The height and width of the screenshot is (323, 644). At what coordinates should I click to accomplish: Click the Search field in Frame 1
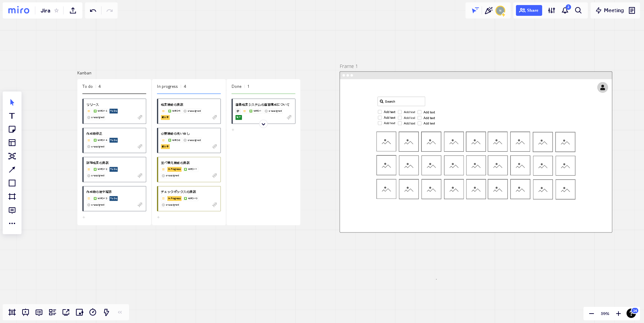pos(401,101)
